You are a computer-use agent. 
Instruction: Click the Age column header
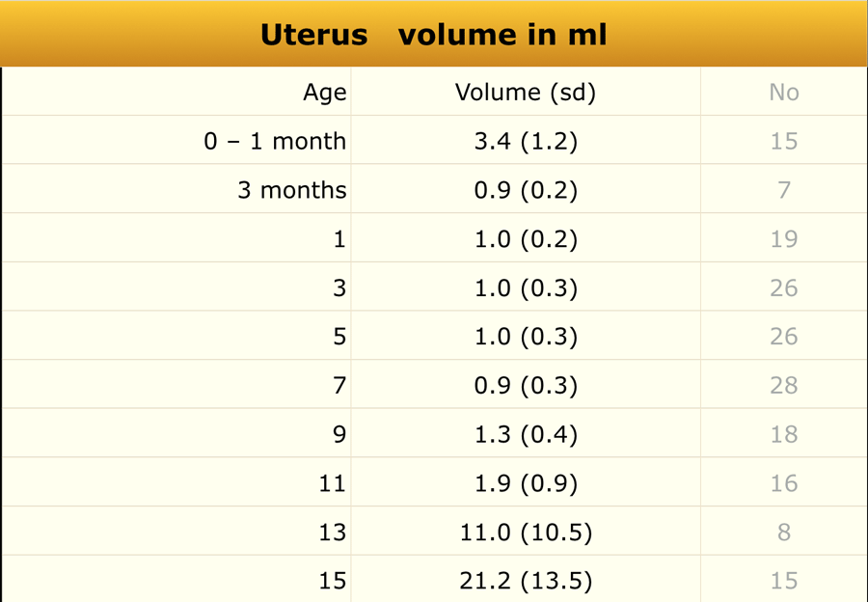pos(324,93)
